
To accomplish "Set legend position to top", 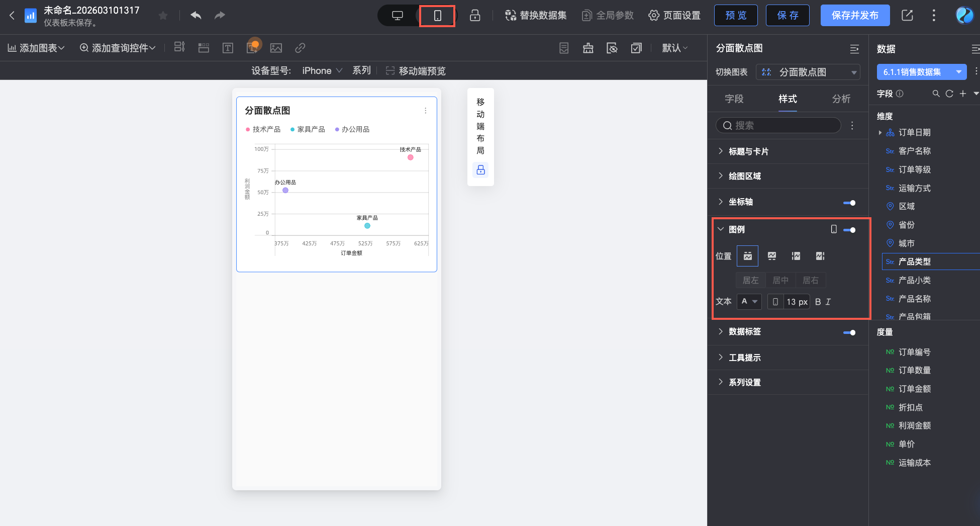I will 747,256.
